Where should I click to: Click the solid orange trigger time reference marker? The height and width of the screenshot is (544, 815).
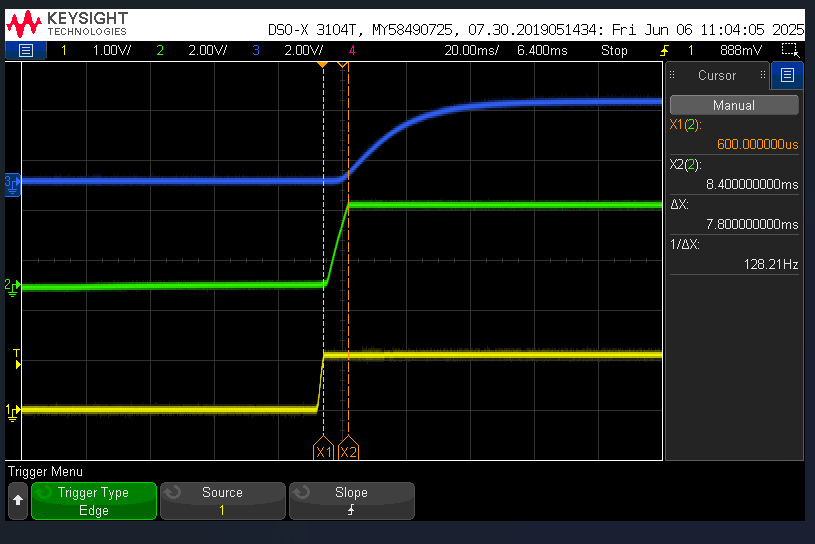point(322,65)
